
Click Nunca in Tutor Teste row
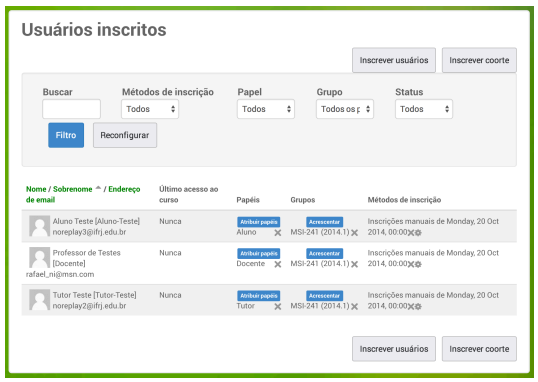(x=170, y=295)
